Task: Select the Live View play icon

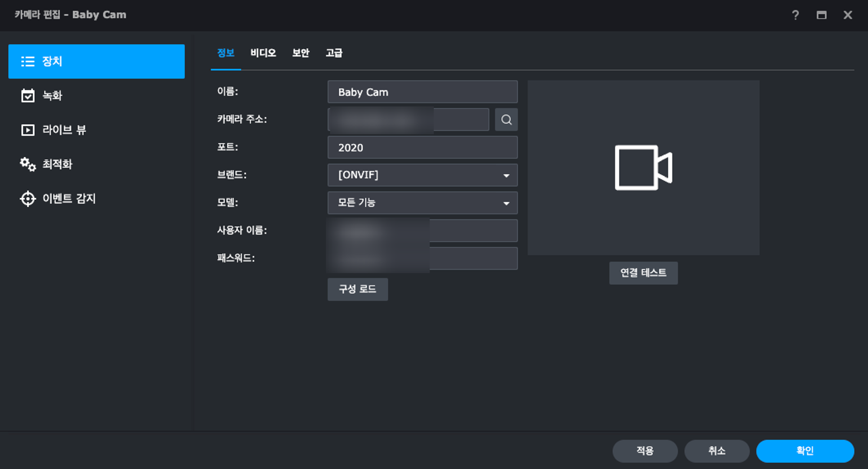Action: coord(28,130)
